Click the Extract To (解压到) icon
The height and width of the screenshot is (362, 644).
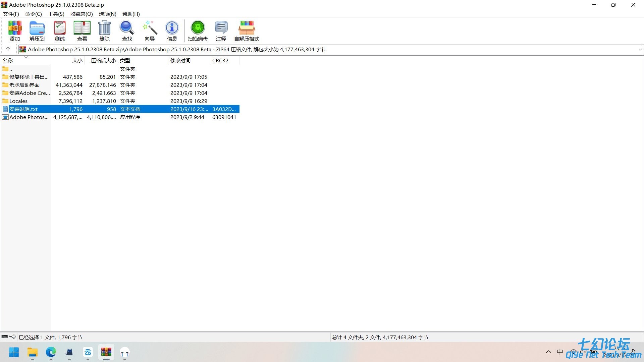click(37, 31)
